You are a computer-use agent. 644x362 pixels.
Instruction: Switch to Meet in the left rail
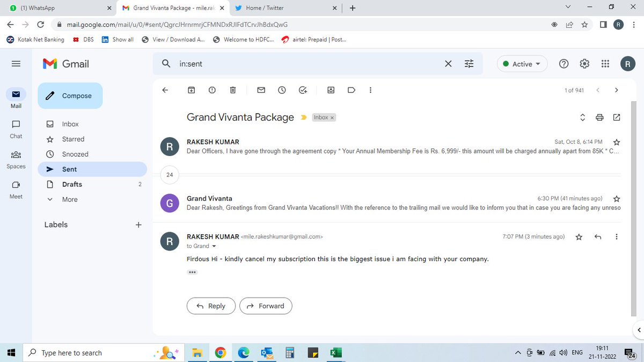pyautogui.click(x=16, y=189)
